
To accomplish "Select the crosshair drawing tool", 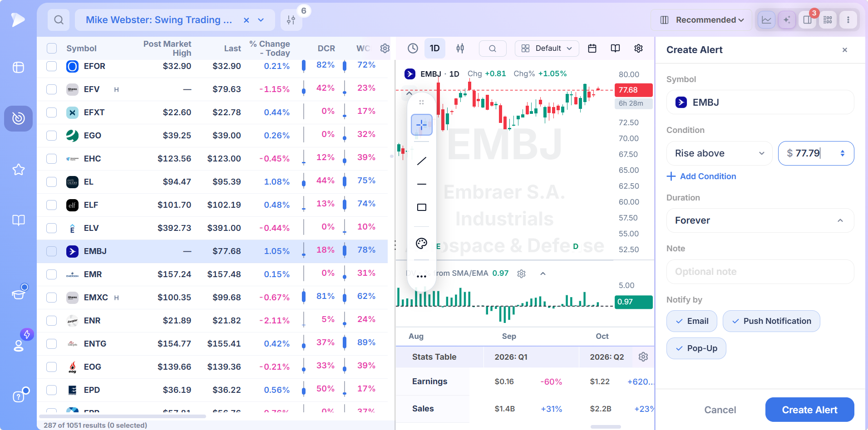I will [x=422, y=125].
